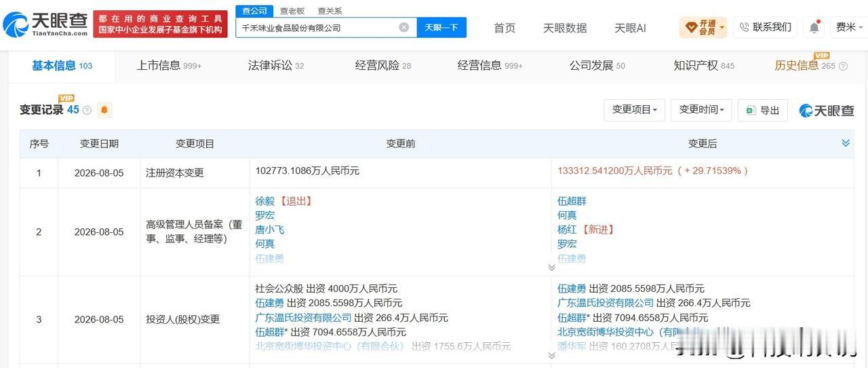Open the 经营风险 tab

pos(383,66)
